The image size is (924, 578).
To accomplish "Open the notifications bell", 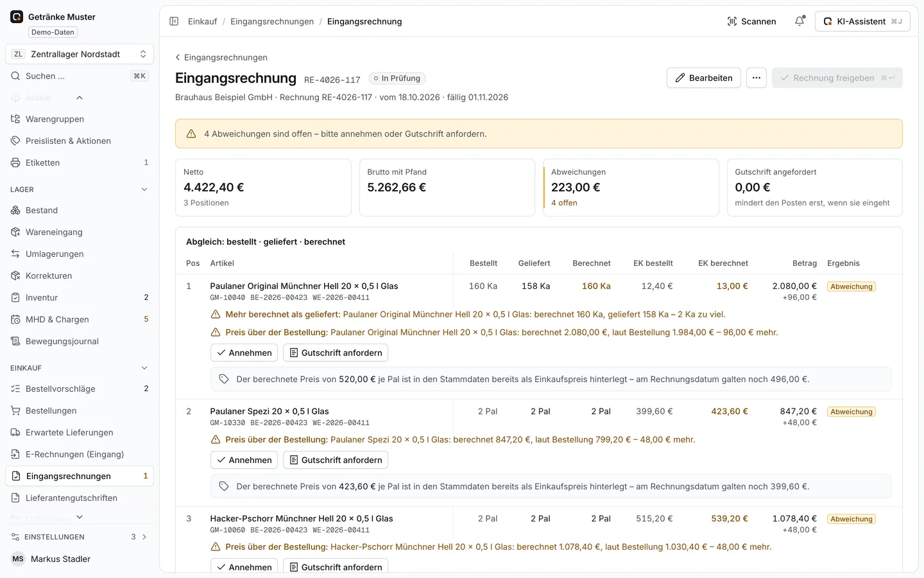I will (800, 21).
